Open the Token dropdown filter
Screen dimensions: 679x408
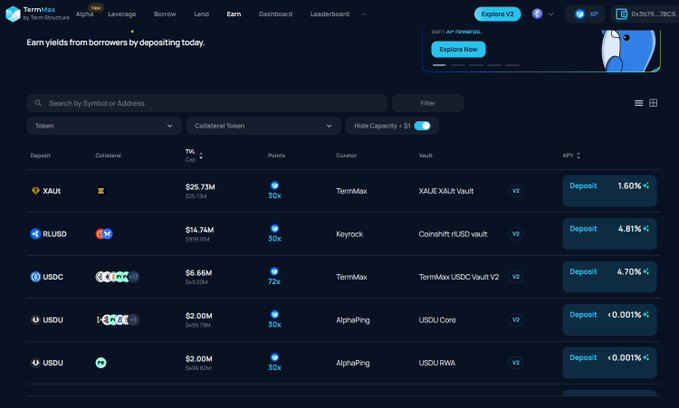[x=104, y=126]
